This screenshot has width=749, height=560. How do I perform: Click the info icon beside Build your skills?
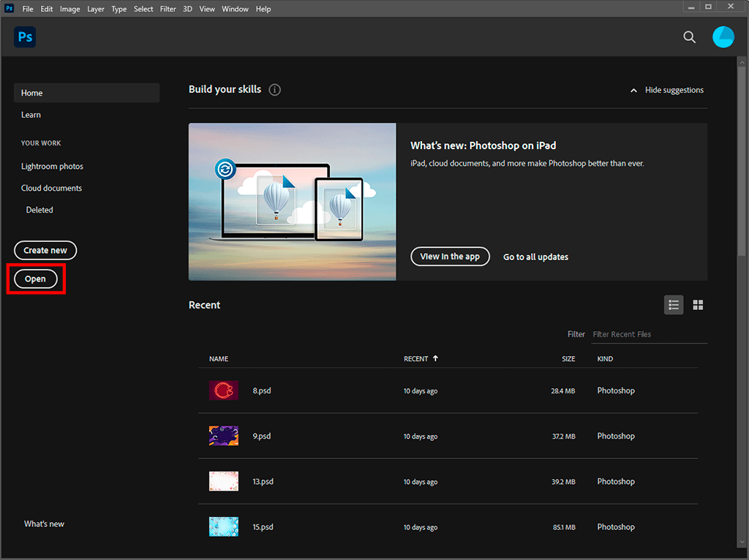pos(274,90)
